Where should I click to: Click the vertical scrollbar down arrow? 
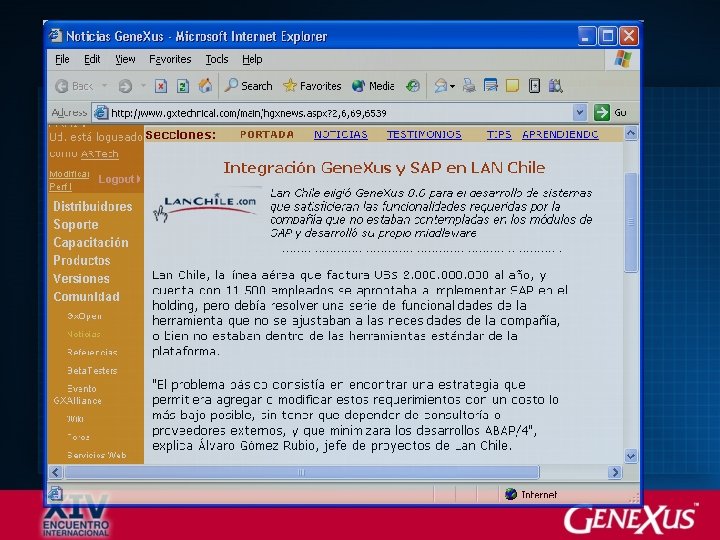coord(631,456)
